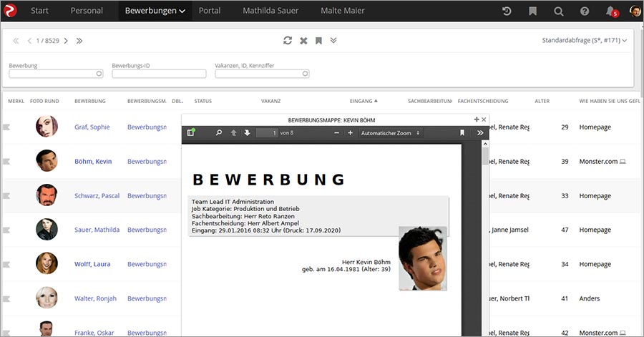This screenshot has height=337, width=644.
Task: Click Graf, Sophie profile photo
Action: click(x=47, y=127)
